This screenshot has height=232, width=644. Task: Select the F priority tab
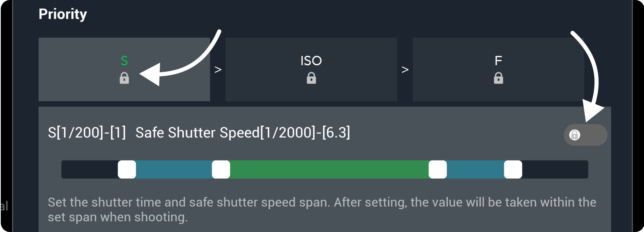point(498,61)
